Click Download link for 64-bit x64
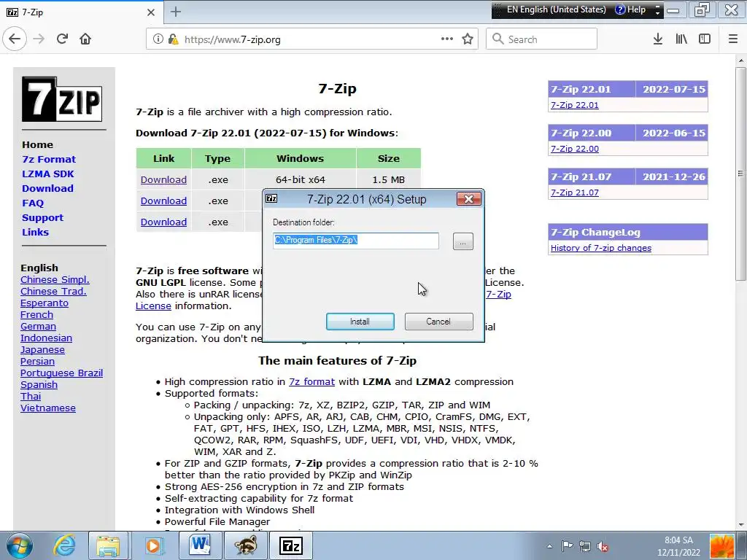The height and width of the screenshot is (560, 747). tap(163, 180)
